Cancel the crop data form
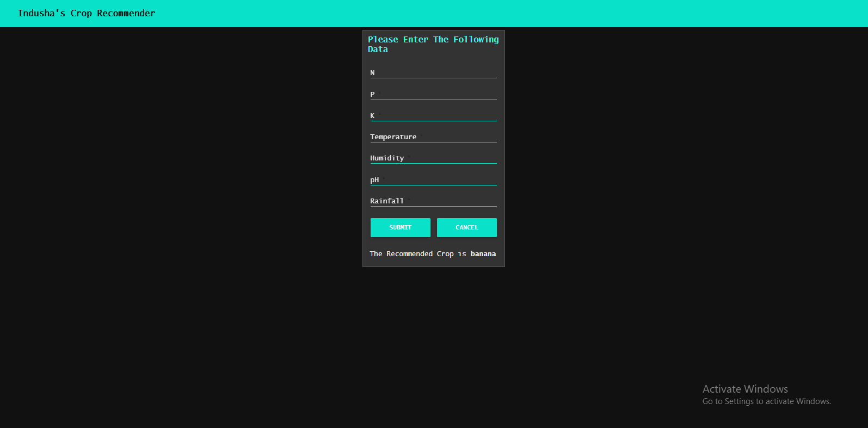The height and width of the screenshot is (428, 868). pyautogui.click(x=467, y=227)
